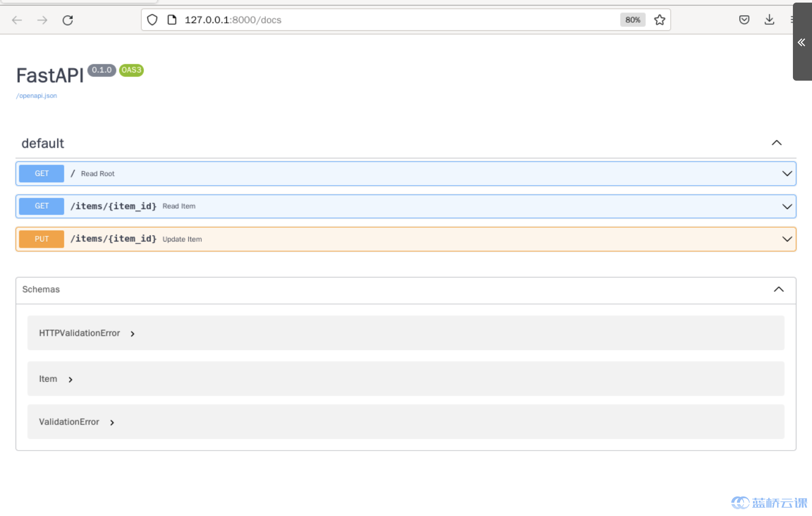Click the GET badge for Read Item
Screen dimensions: 812x516
point(42,206)
